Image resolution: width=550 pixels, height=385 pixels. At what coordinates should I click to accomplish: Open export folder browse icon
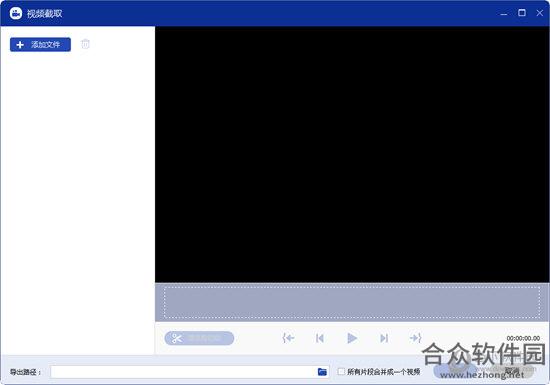point(322,372)
